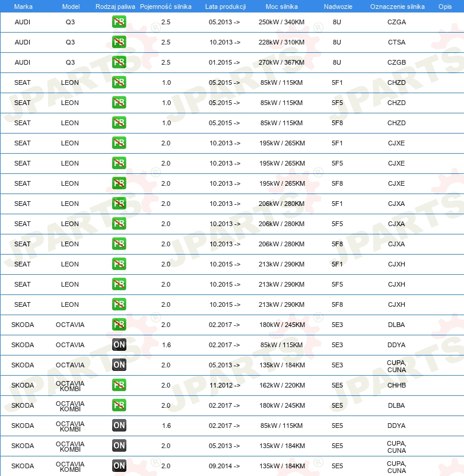This screenshot has height=476, width=464.
Task: Click the ON diesel icon for Octavia 5E3 DDYA
Action: pyautogui.click(x=119, y=345)
